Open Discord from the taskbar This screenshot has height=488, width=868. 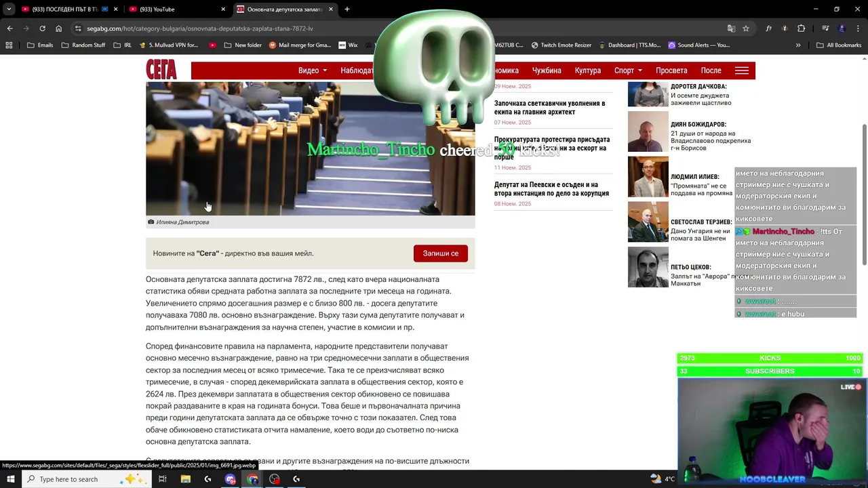coord(230,479)
